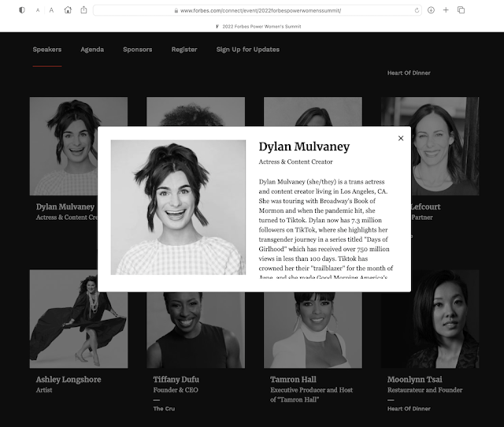Click Dylan Mulvaney photo in popup
504x427 pixels.
pos(178,207)
